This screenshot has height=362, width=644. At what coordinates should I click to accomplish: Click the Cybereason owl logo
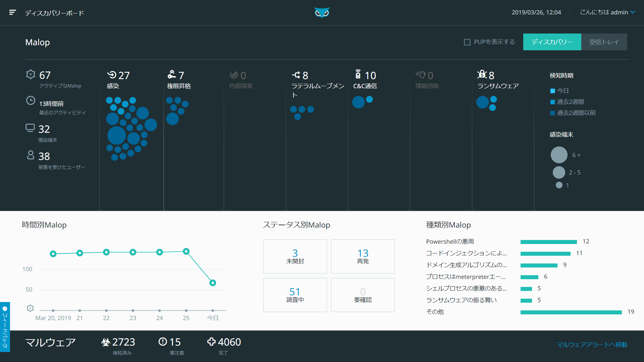coord(322,13)
